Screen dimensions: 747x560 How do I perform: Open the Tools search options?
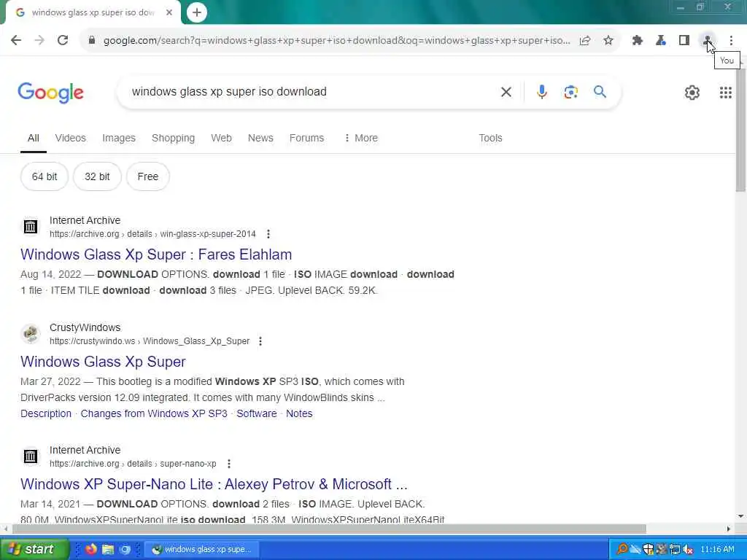490,138
